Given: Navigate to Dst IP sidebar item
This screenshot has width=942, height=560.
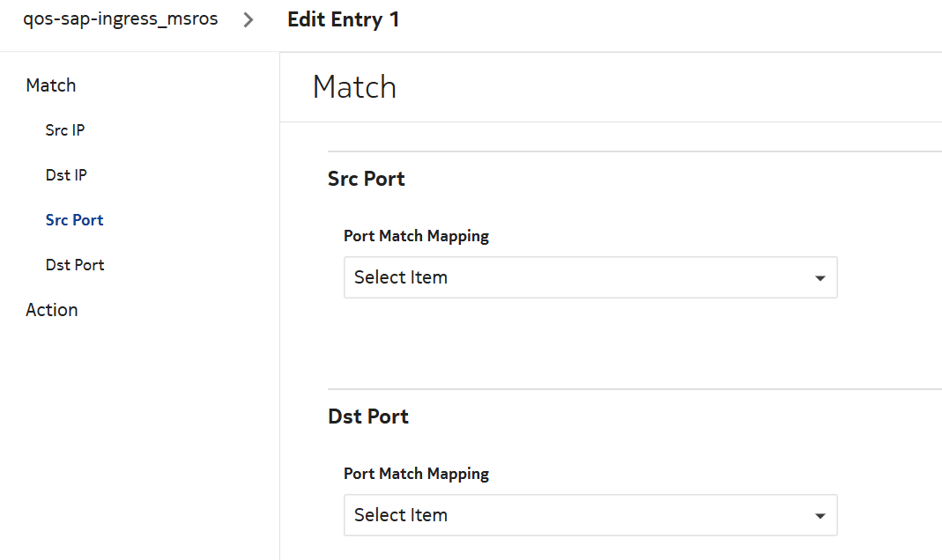Looking at the screenshot, I should click(x=66, y=175).
